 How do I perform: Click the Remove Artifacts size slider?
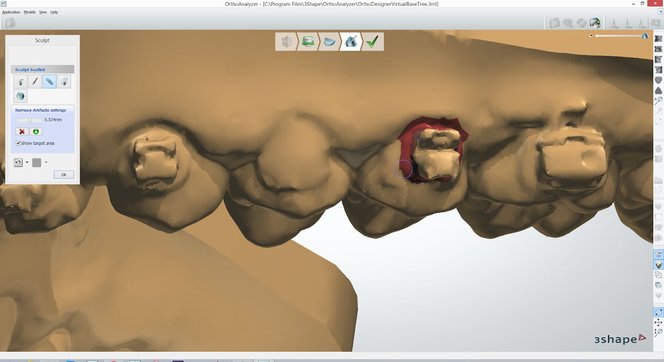30,120
